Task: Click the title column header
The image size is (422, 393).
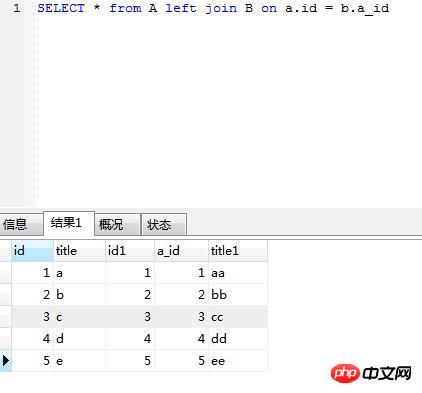Action: [x=79, y=251]
